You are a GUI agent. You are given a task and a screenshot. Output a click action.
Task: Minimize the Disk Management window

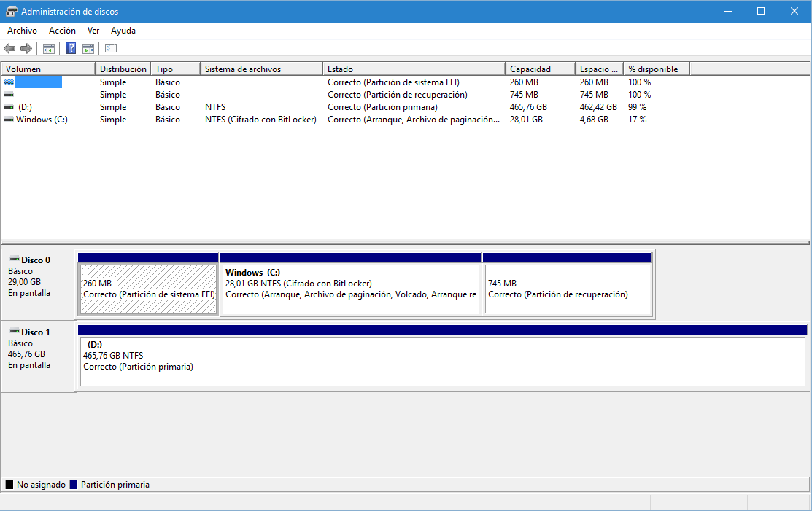728,11
